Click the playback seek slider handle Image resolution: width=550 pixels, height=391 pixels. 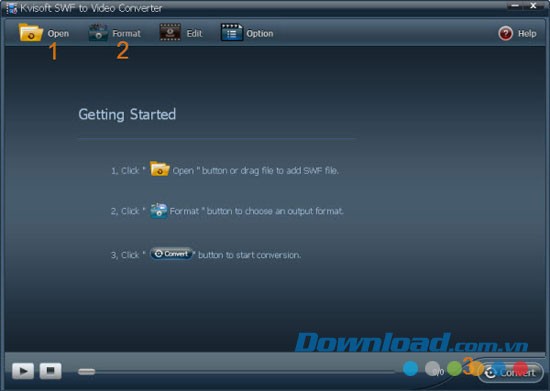pos(86,372)
